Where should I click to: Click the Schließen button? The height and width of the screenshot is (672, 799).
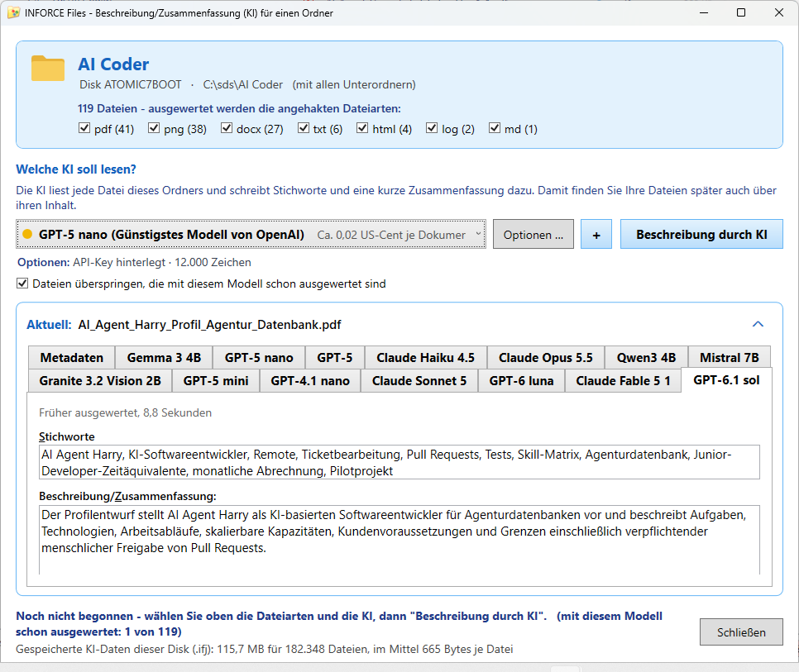click(741, 631)
